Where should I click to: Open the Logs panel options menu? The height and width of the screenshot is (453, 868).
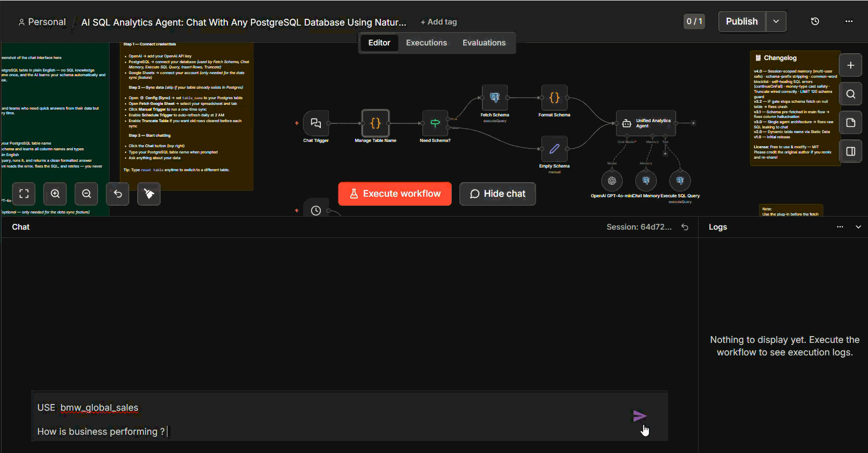pyautogui.click(x=840, y=227)
